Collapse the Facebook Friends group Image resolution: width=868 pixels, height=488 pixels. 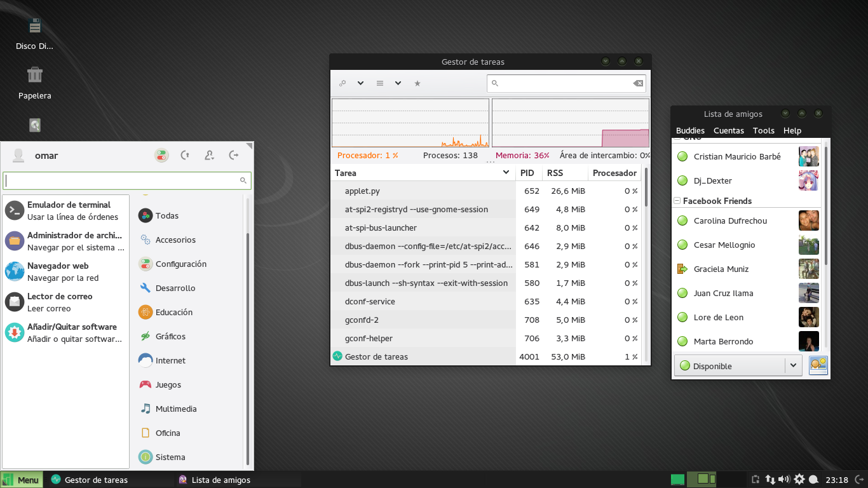click(x=677, y=201)
